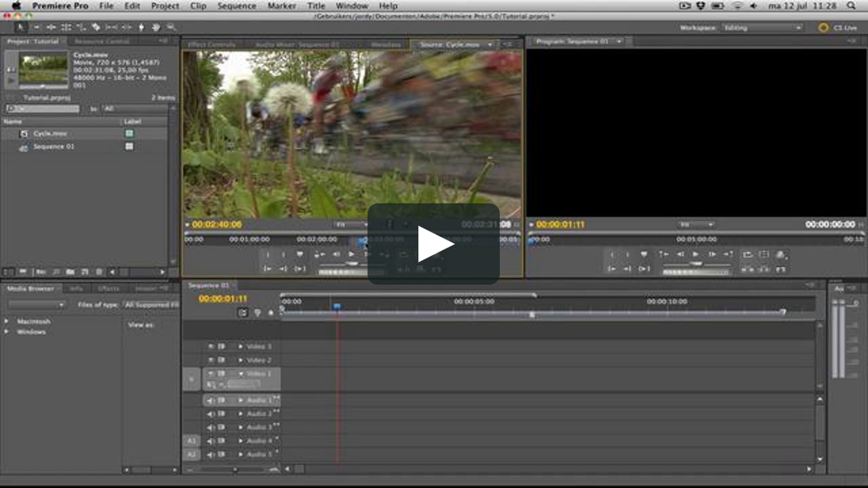The height and width of the screenshot is (488, 868).
Task: Create a new bin in Project panel
Action: point(70,272)
